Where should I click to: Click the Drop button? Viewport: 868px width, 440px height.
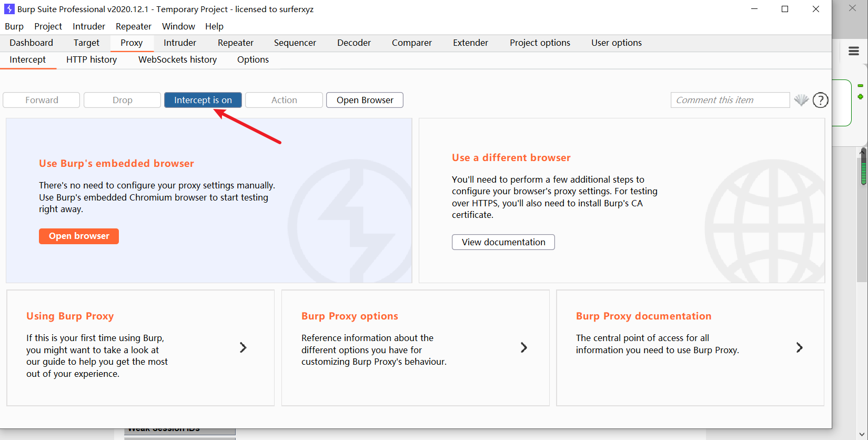click(x=123, y=100)
